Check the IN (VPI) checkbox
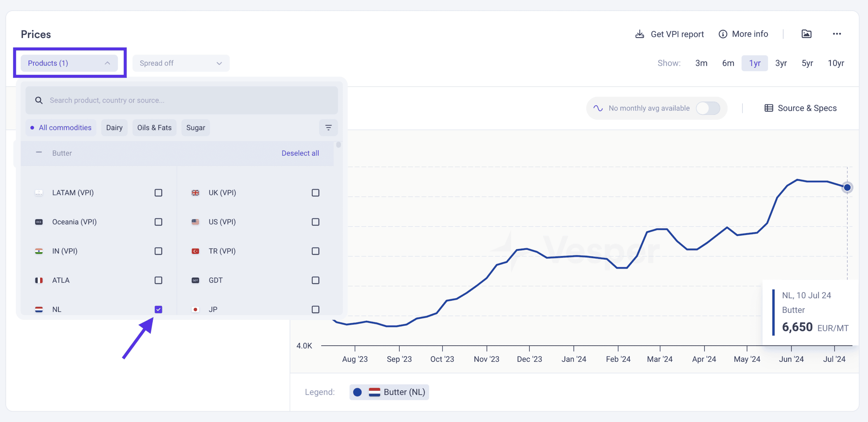Screen dimensions: 868x422 [158, 251]
